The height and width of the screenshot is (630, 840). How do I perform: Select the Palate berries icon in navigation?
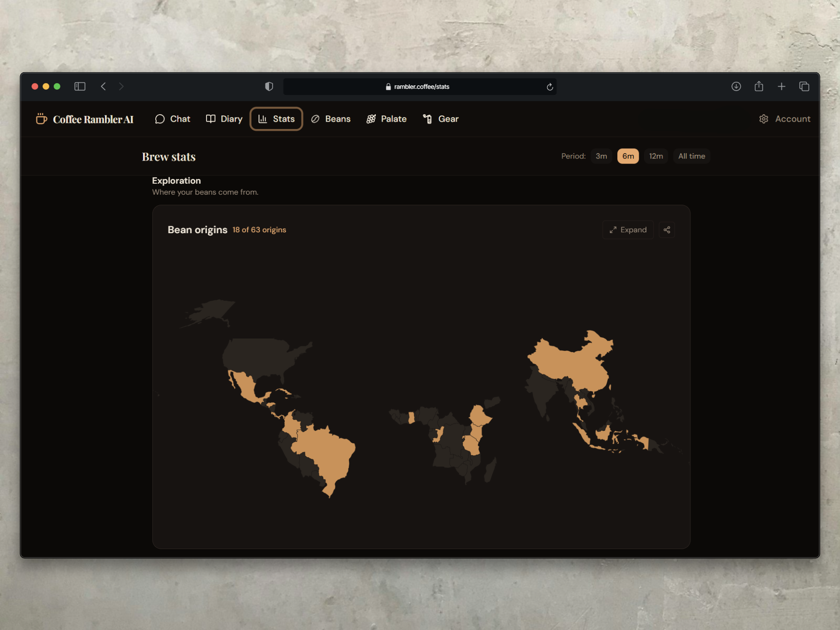371,119
